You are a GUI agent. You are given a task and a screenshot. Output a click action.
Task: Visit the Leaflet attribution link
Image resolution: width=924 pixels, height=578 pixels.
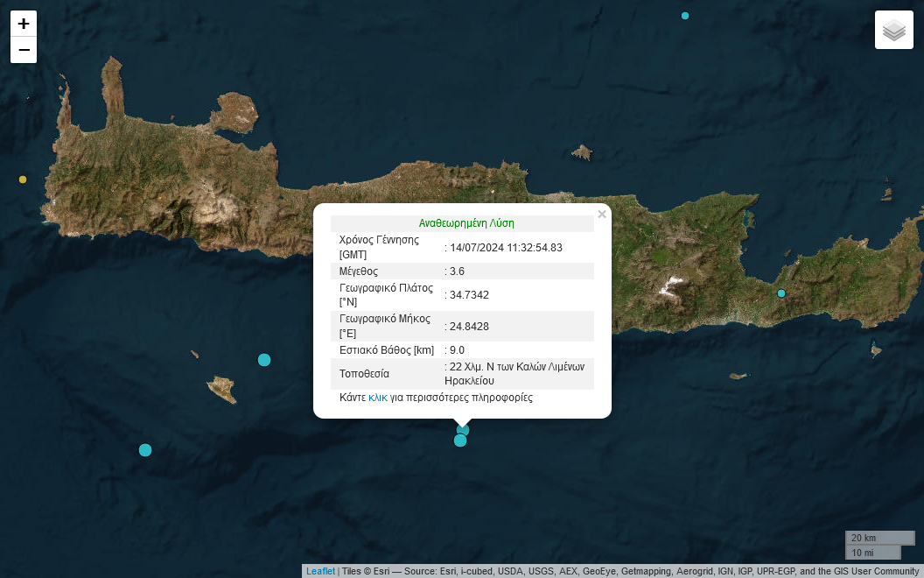(320, 571)
